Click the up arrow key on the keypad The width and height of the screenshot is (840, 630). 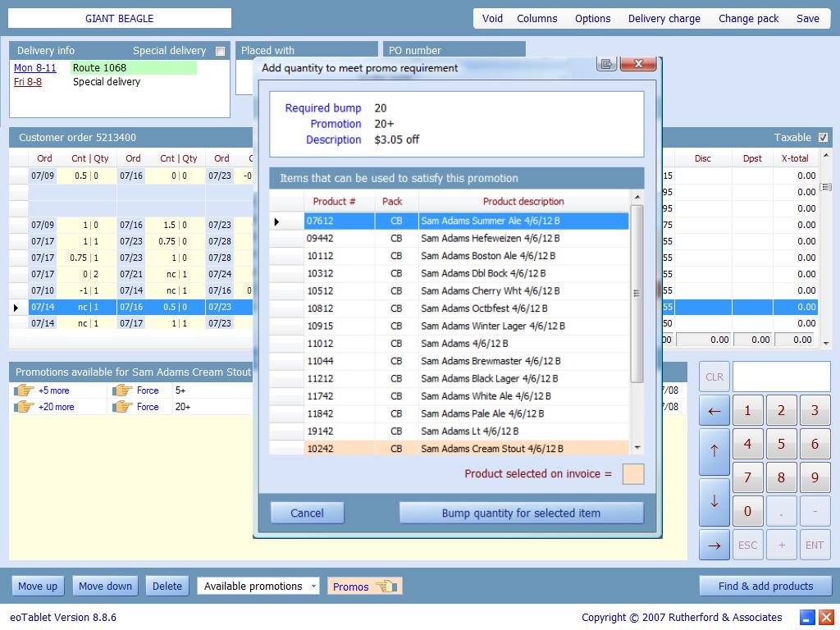click(x=714, y=452)
